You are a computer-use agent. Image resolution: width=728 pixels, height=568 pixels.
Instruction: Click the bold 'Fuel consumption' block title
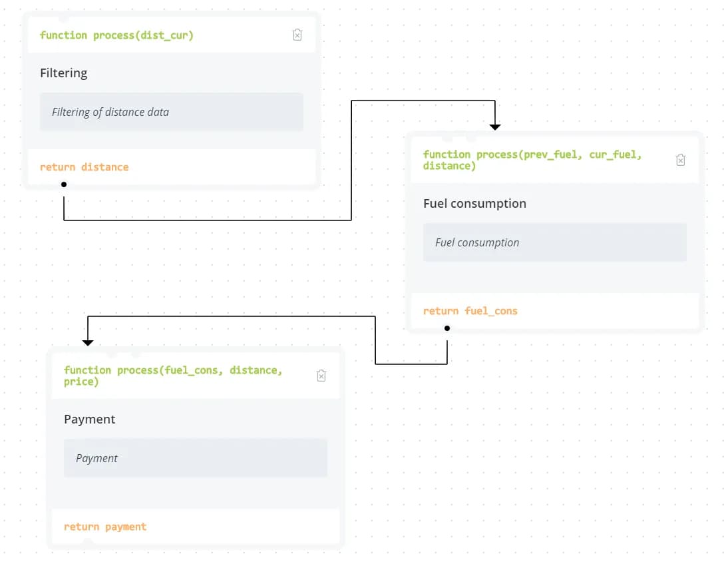tap(474, 204)
